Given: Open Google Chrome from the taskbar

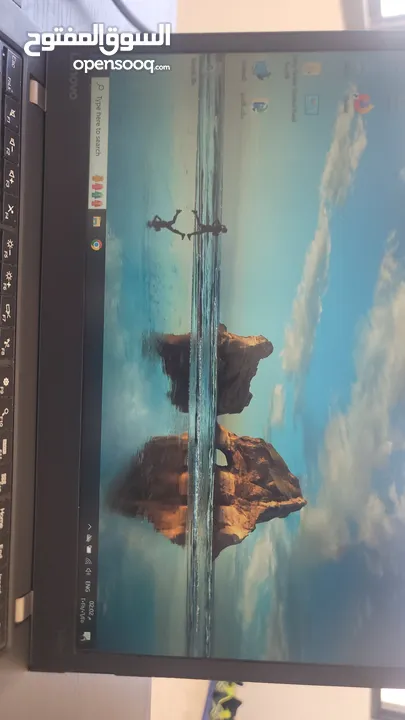Looking at the screenshot, I should [x=96, y=244].
